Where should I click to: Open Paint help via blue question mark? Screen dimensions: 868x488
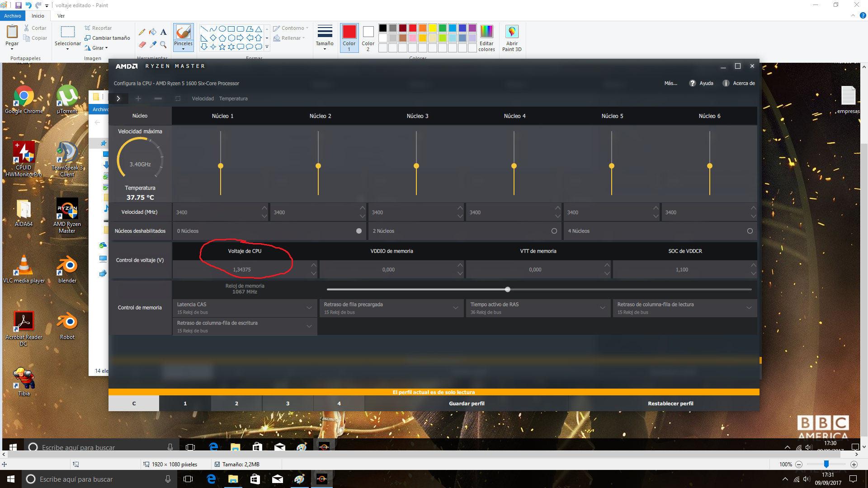click(863, 16)
